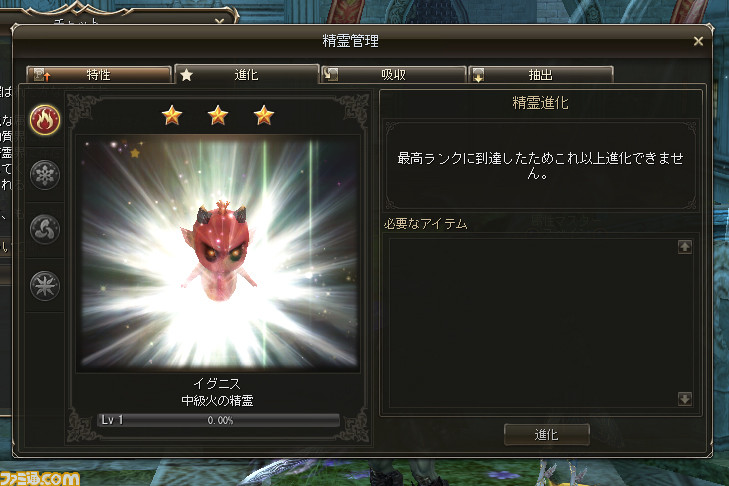Click the first gold rank star
The image size is (729, 486).
[172, 115]
